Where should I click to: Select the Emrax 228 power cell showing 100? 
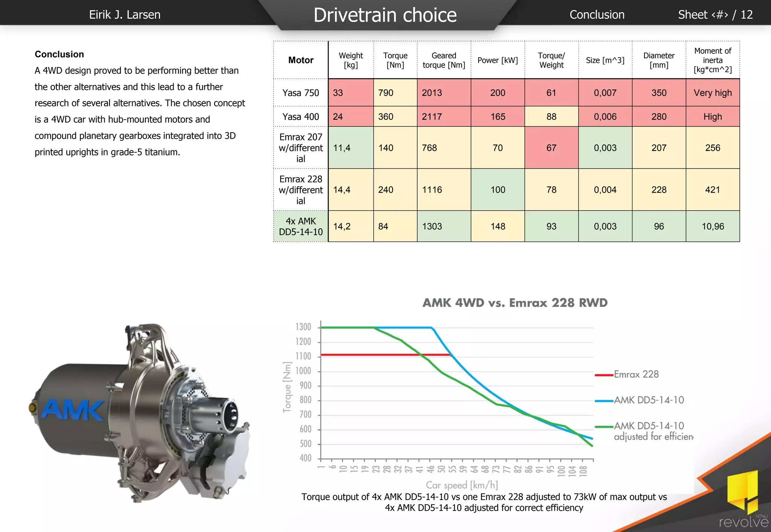click(498, 190)
